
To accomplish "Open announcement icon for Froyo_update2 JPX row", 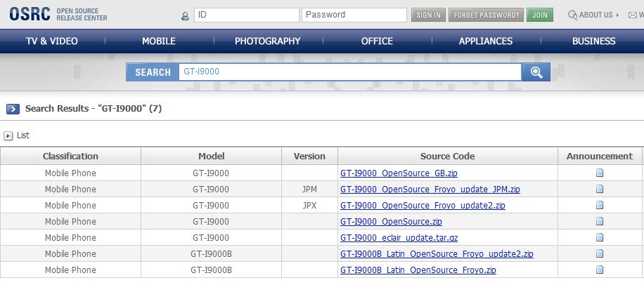I will [600, 205].
